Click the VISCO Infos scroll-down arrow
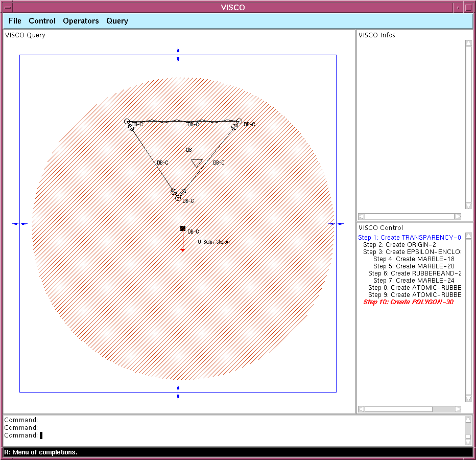 468,206
